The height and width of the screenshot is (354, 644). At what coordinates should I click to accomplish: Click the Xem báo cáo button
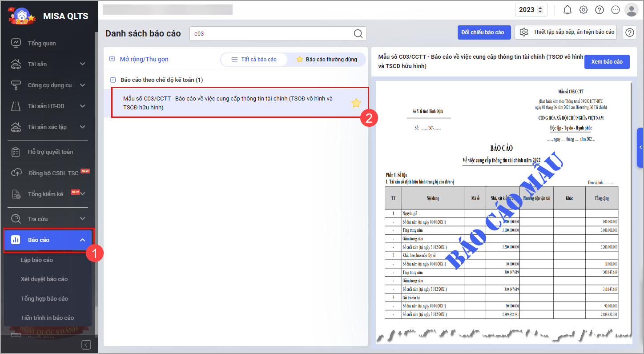pos(607,62)
